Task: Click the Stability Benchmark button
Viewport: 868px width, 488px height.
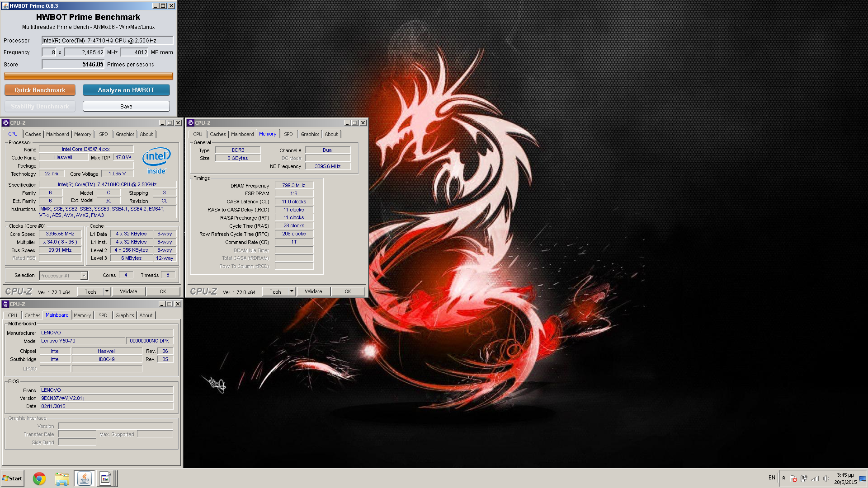Action: click(x=40, y=106)
